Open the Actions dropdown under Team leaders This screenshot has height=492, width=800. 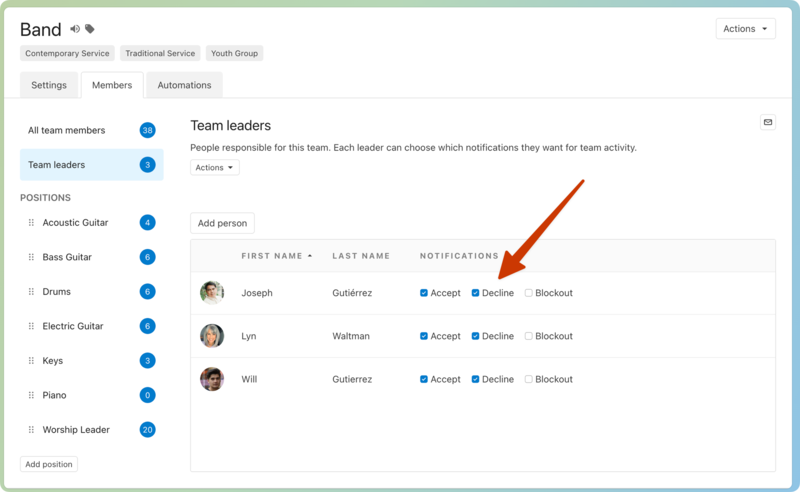click(215, 167)
